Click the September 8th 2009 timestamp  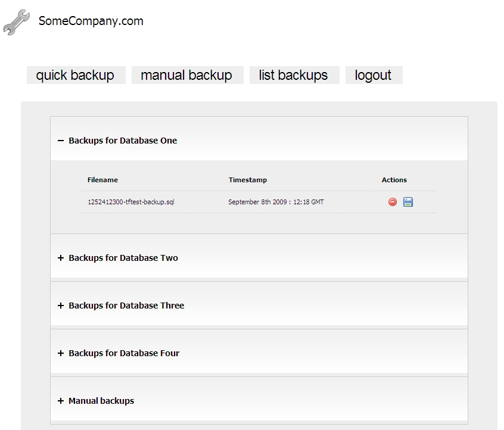276,202
